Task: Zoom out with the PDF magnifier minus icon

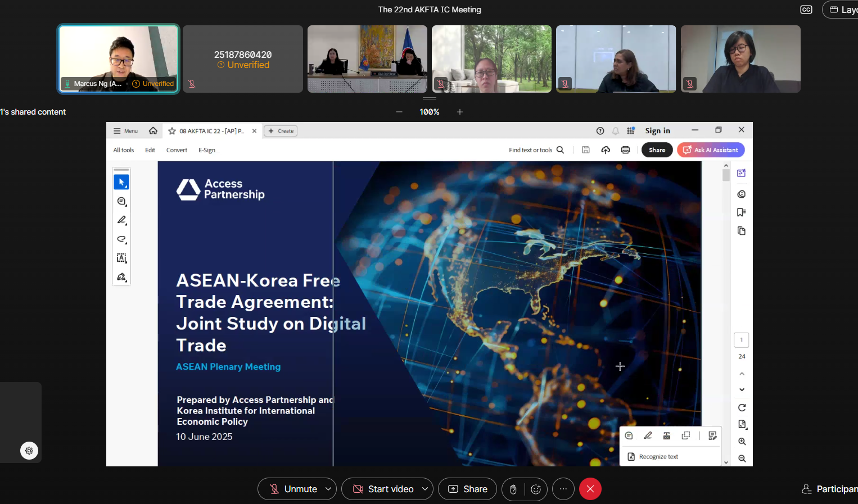Action: coord(742,458)
